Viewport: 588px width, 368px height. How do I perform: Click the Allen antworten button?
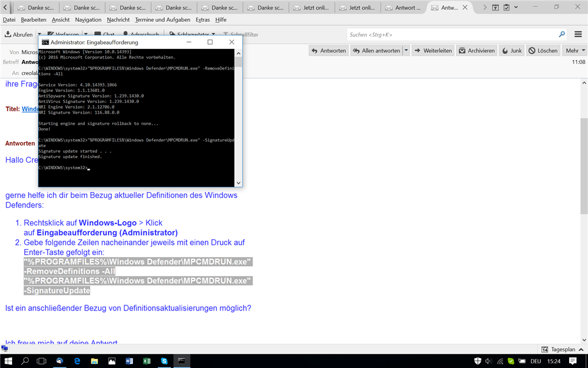click(377, 51)
